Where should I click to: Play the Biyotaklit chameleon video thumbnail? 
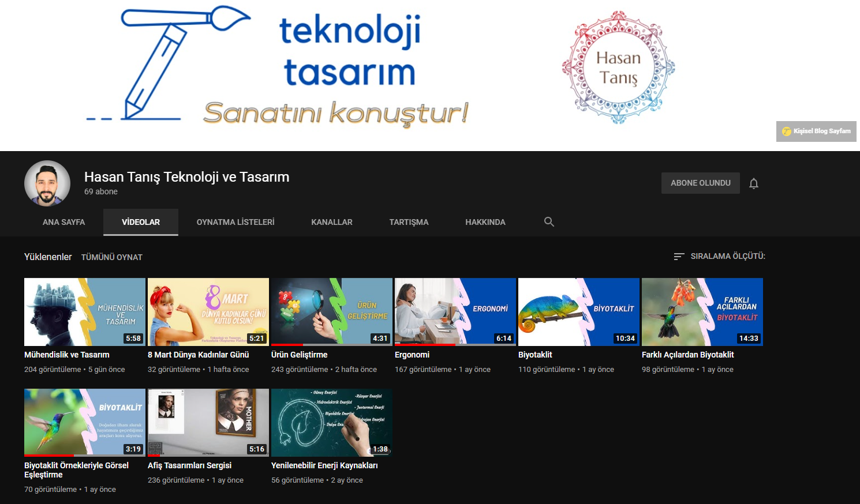point(579,312)
